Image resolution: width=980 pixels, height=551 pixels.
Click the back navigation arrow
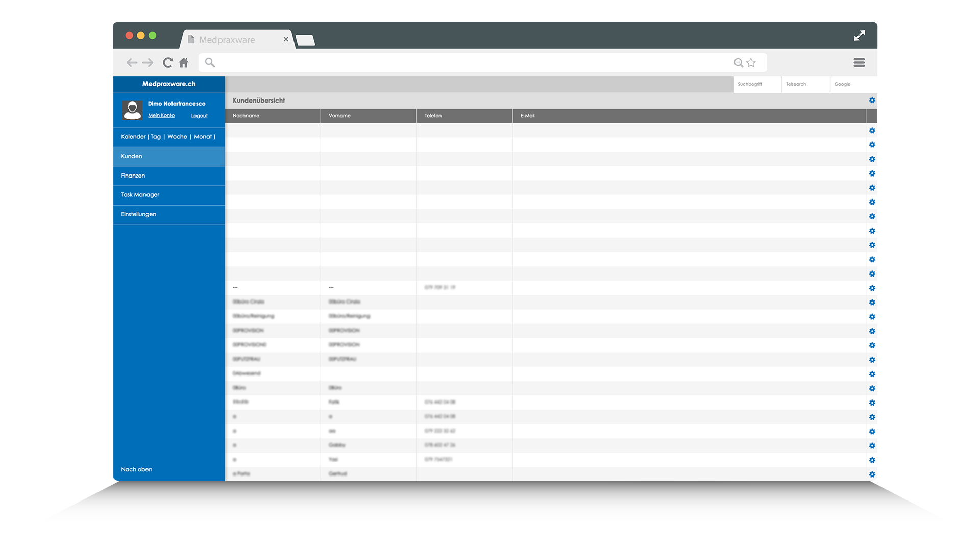pyautogui.click(x=131, y=62)
